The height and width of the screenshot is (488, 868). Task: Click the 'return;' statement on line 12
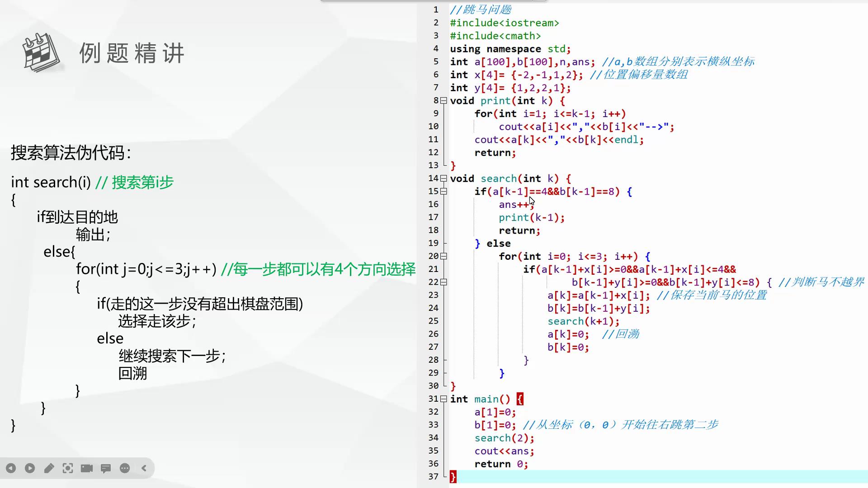(x=495, y=153)
